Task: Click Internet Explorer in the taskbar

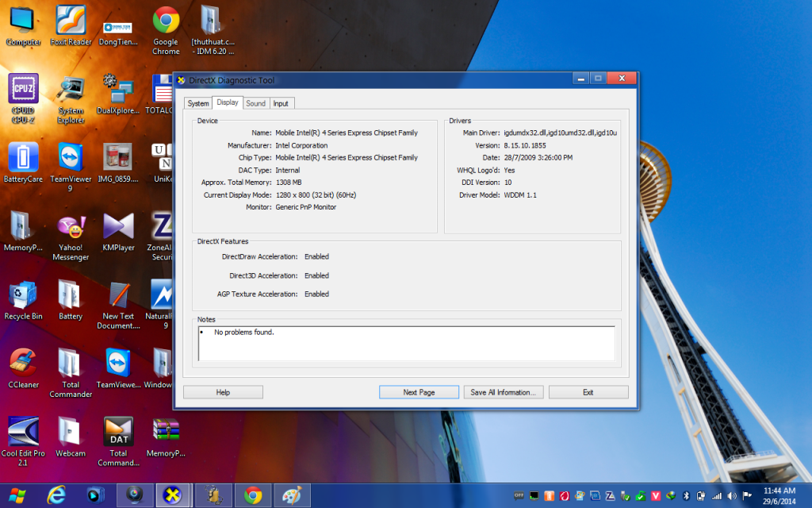Action: point(56,495)
